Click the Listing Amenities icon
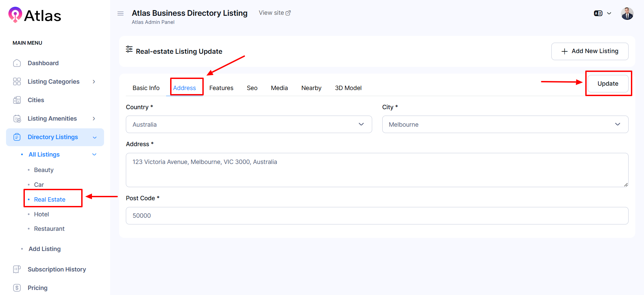 tap(17, 119)
